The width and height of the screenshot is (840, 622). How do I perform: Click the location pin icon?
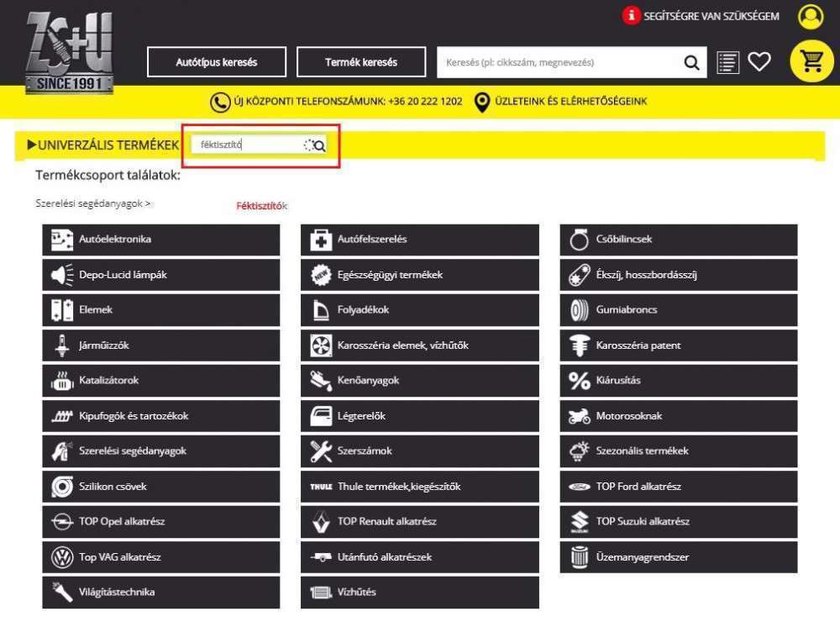(x=482, y=102)
